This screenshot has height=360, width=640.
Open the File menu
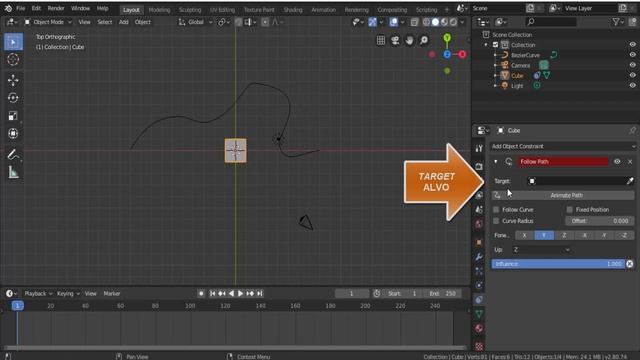(x=20, y=9)
